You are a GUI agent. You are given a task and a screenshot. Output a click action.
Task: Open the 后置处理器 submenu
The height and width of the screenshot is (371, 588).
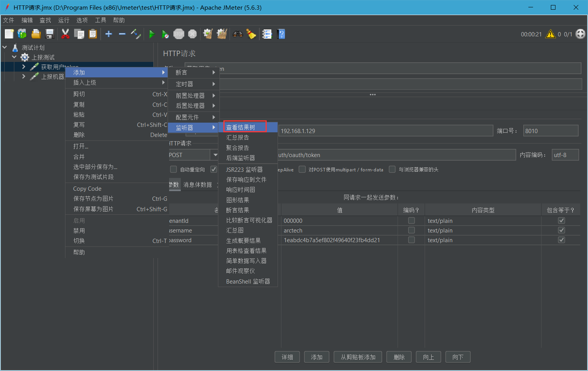(194, 106)
